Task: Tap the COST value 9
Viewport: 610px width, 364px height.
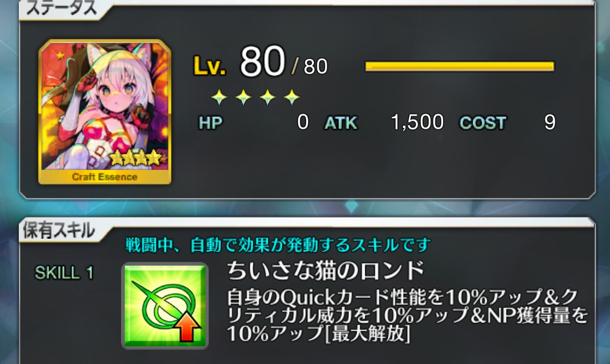Action: (x=550, y=122)
